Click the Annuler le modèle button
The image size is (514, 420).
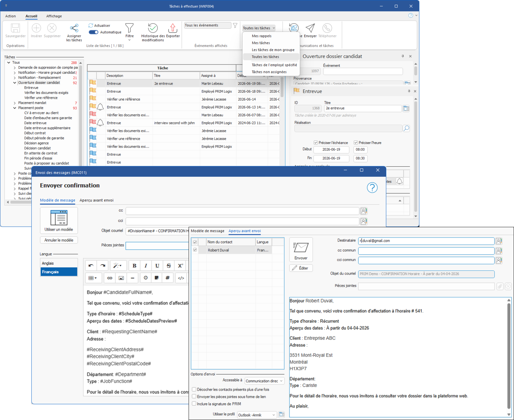coord(59,240)
